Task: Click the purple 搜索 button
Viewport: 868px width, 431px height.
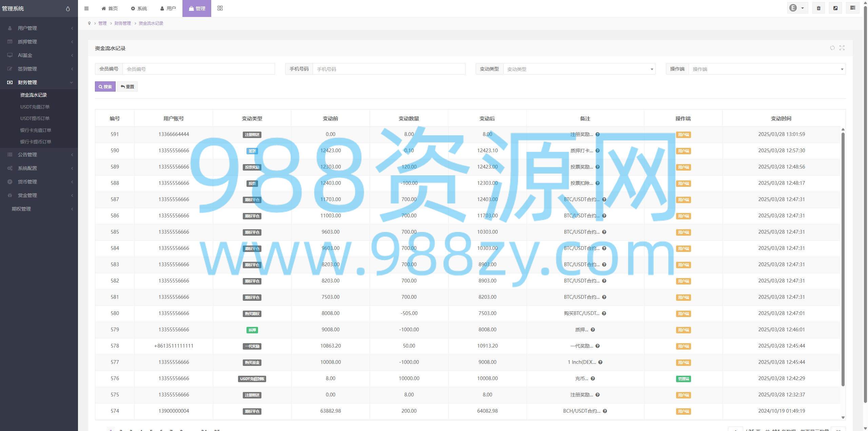Action: click(x=105, y=86)
